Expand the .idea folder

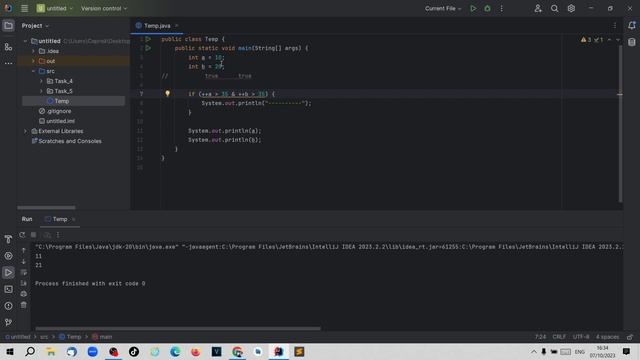pos(33,51)
